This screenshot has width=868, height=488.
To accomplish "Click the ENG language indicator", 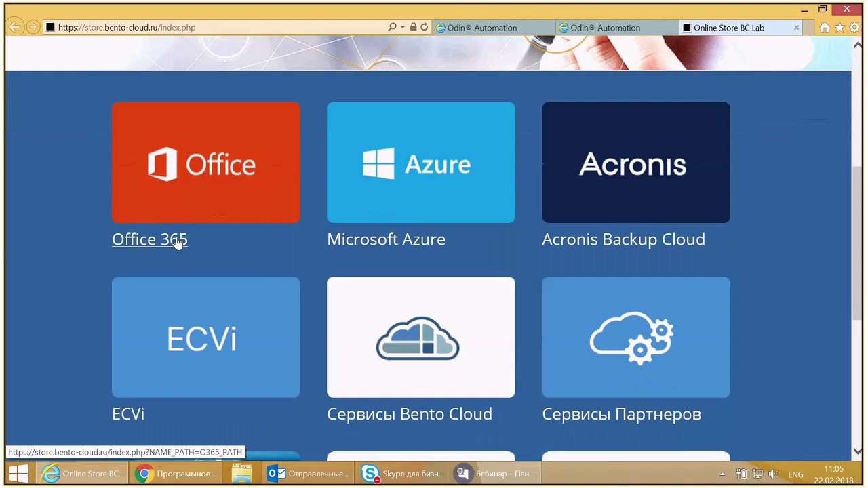I will pos(795,474).
